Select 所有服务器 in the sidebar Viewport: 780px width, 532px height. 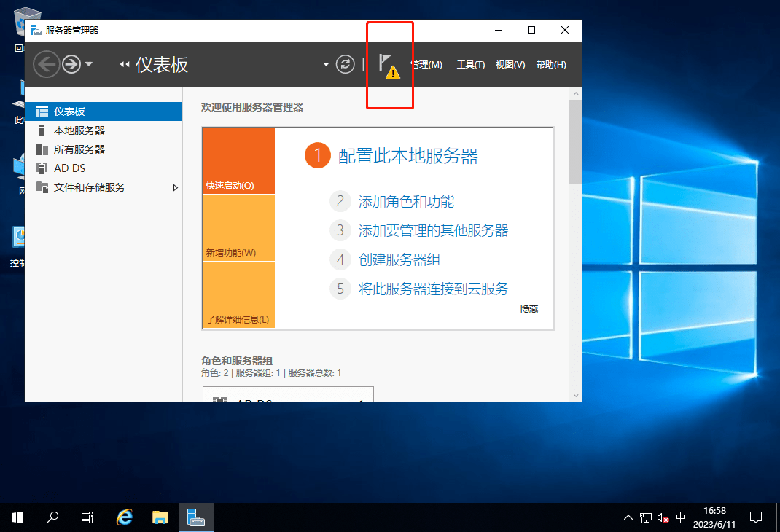(x=104, y=149)
